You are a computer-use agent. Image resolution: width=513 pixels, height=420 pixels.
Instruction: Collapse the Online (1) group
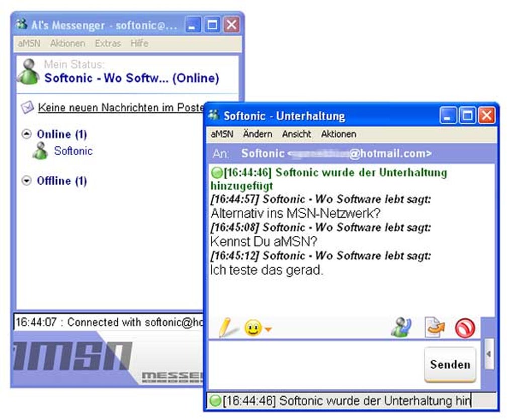pyautogui.click(x=27, y=134)
